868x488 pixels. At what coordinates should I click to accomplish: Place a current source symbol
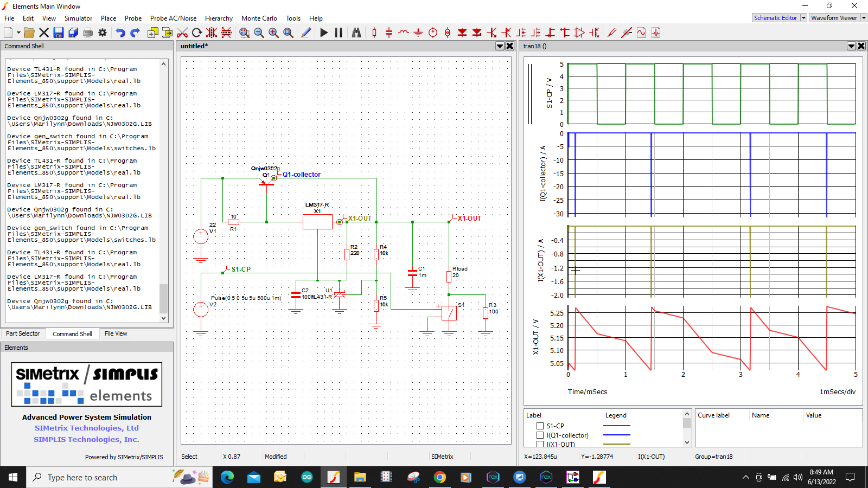coord(448,33)
